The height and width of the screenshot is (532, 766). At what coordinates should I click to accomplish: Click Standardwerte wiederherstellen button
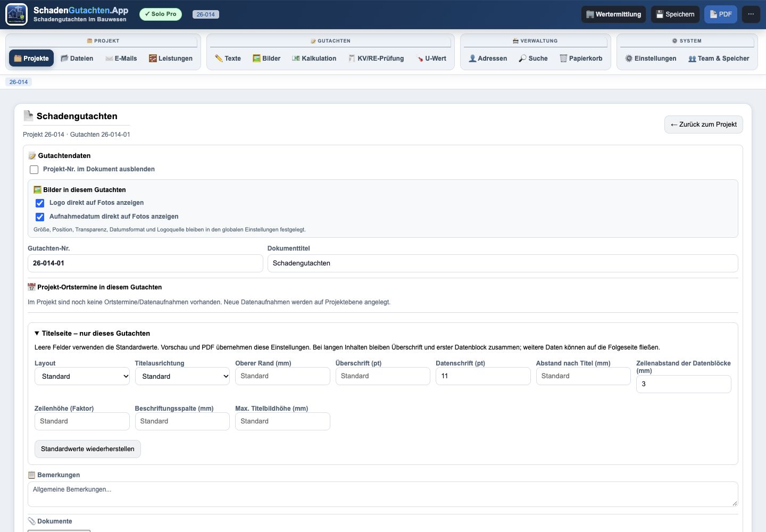88,449
